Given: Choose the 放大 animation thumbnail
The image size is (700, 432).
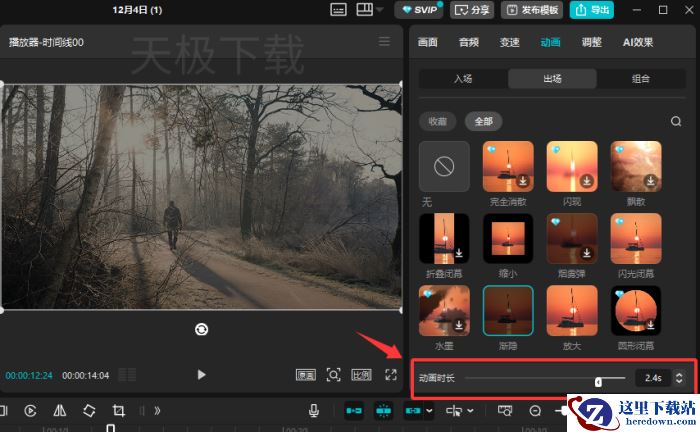Looking at the screenshot, I should coord(572,311).
